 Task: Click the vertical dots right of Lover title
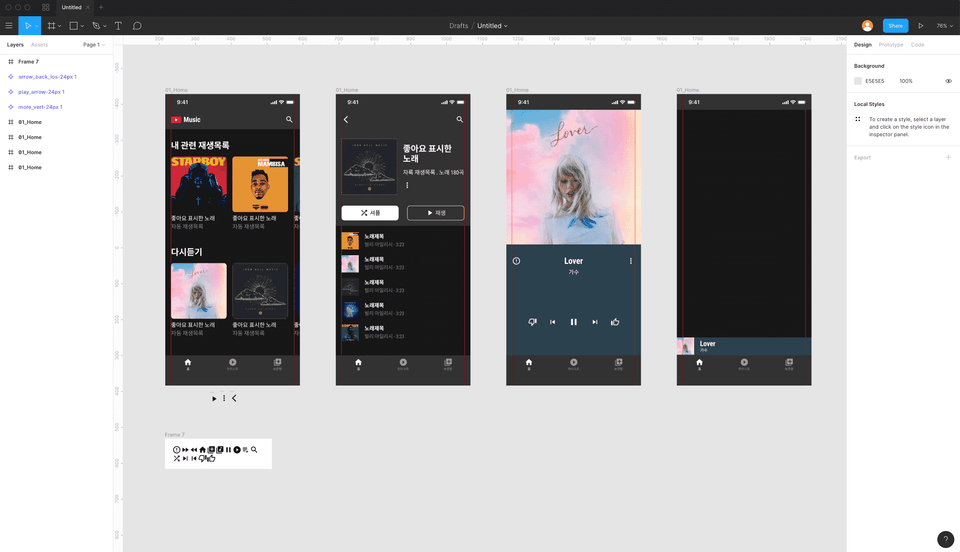[631, 261]
